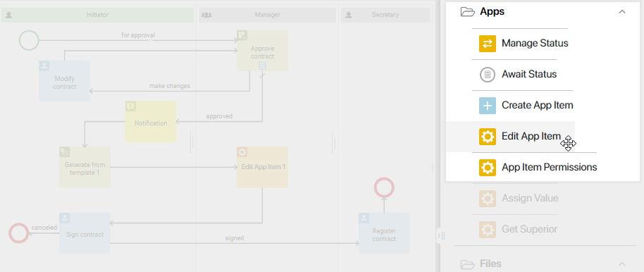644x272 pixels.
Task: Click the alert icon on Notification block
Action: (130, 106)
